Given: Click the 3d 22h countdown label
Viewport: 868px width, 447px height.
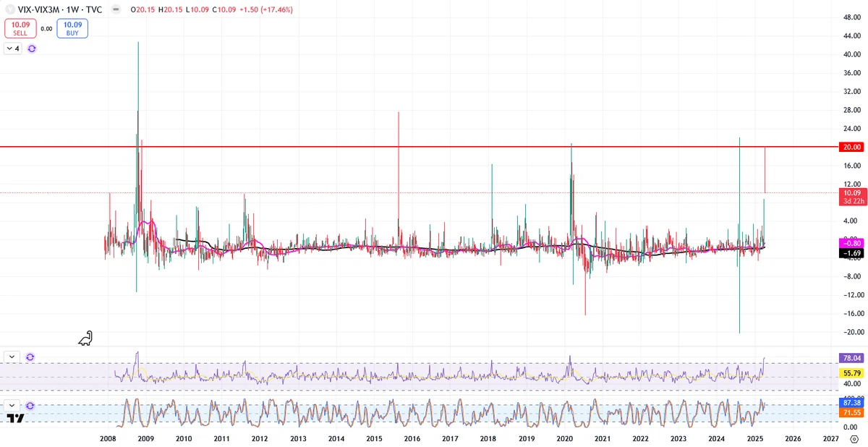Looking at the screenshot, I should [852, 201].
